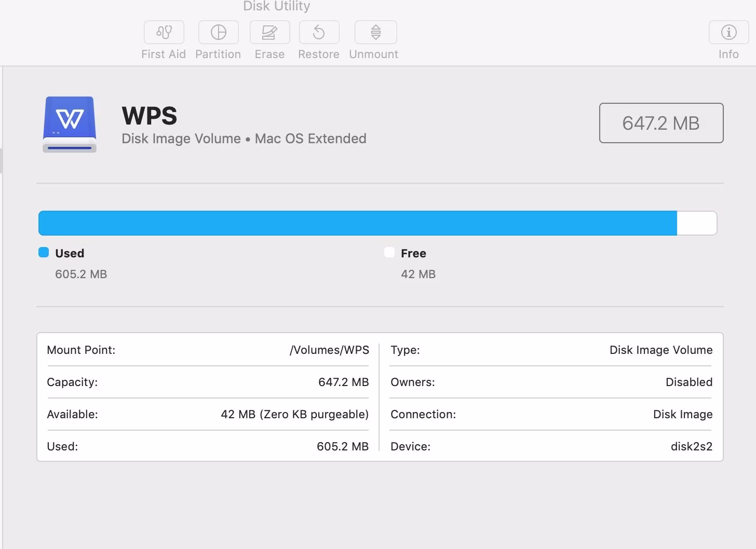This screenshot has height=549, width=756.
Task: Click the Owners label
Action: (413, 382)
